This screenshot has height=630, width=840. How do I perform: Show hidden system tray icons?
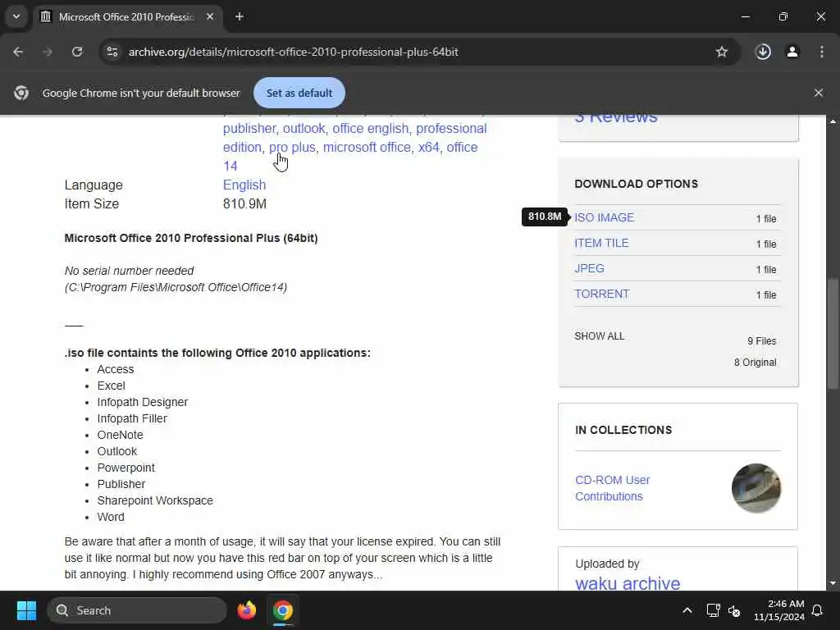click(x=687, y=610)
